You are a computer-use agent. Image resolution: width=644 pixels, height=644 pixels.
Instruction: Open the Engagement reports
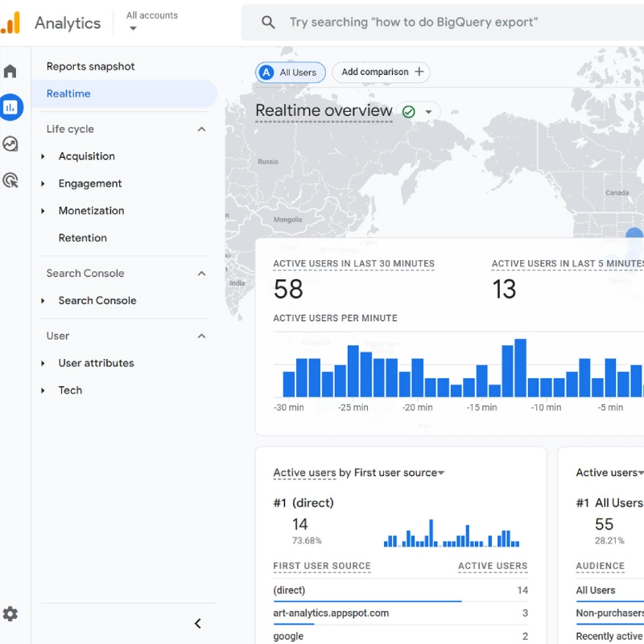click(x=90, y=184)
